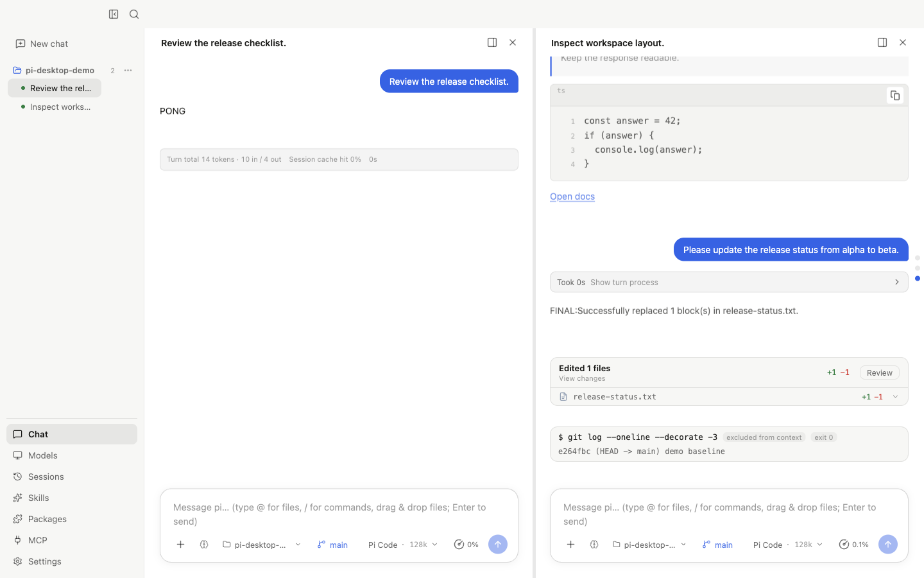The image size is (924, 578).
Task: Click the 0% context usage gauge
Action: (x=466, y=545)
